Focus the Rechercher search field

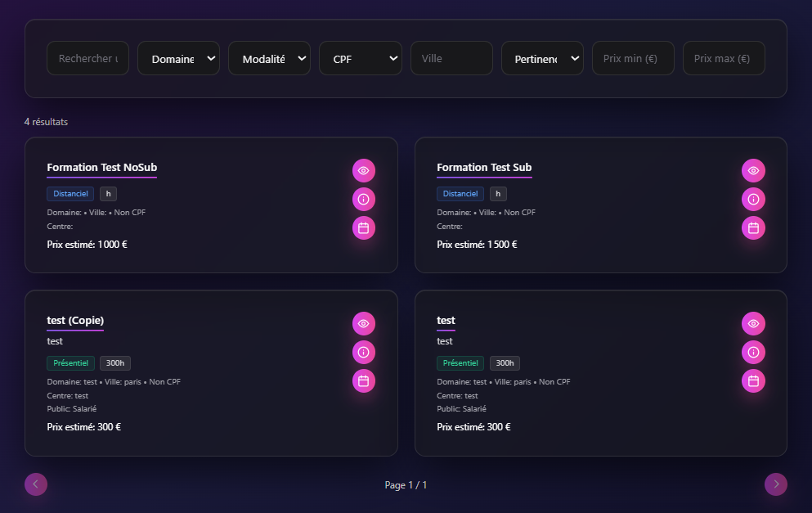pos(87,59)
